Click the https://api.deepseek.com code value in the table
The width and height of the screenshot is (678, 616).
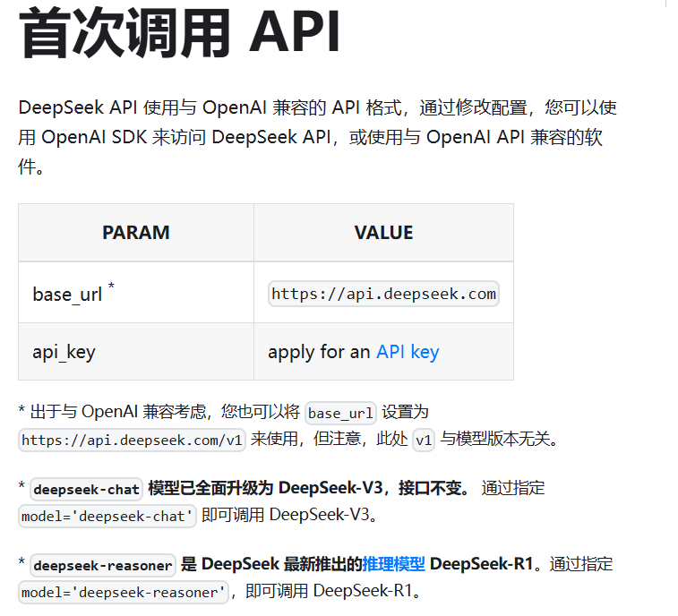click(x=383, y=294)
